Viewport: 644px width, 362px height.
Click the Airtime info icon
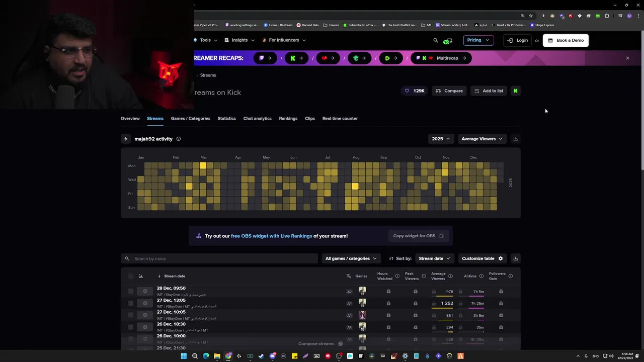tap(481, 276)
